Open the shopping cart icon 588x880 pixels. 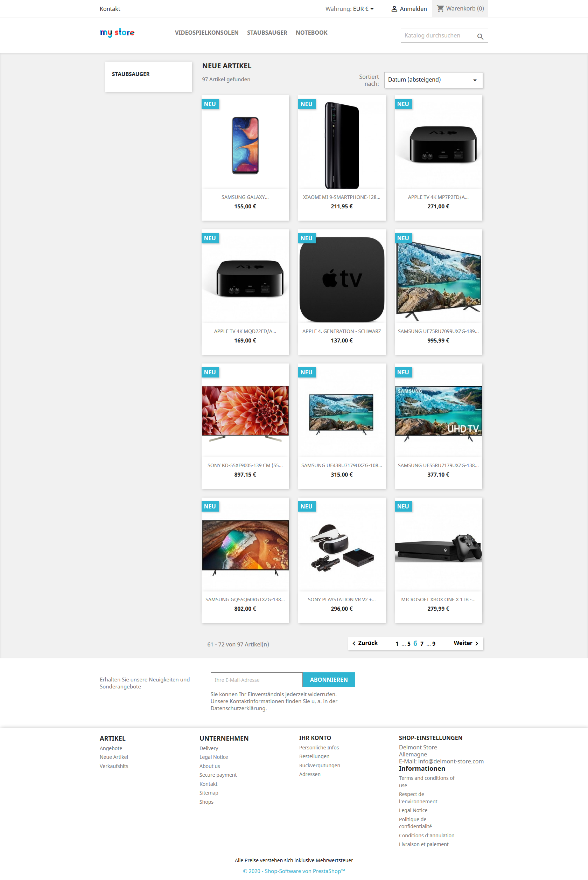click(440, 8)
